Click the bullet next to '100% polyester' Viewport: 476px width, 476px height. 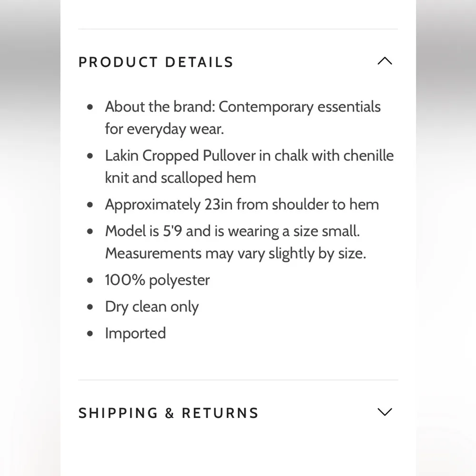point(90,280)
